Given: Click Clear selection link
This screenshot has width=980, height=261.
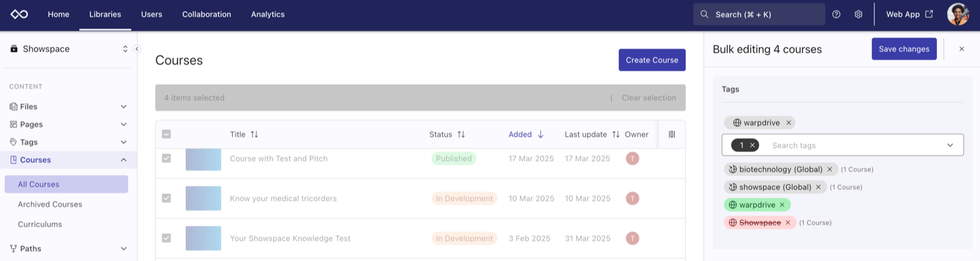Looking at the screenshot, I should tap(648, 98).
